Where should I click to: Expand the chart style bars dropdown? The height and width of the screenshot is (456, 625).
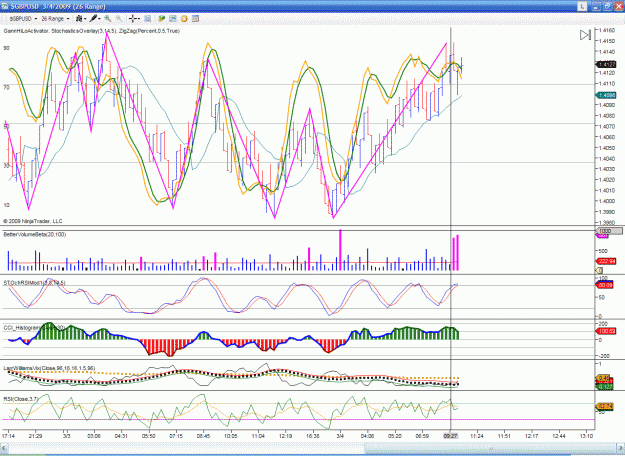[81, 19]
